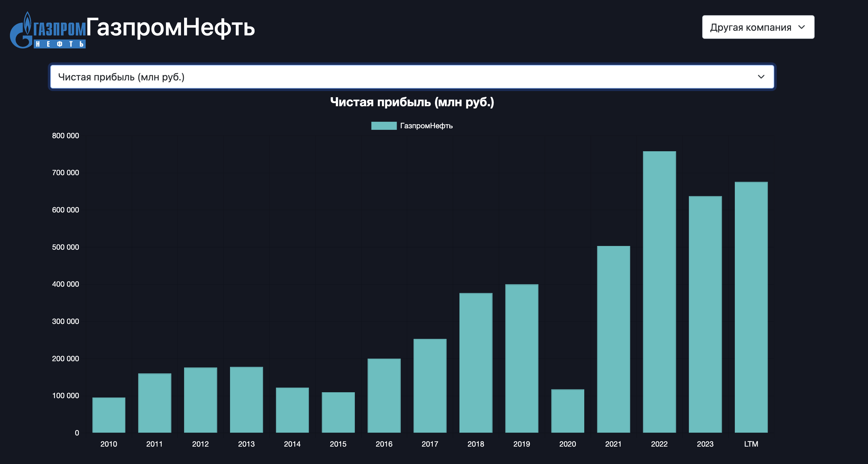Click the '2020' x-axis label
Screen dimensions: 868x464
click(x=568, y=444)
